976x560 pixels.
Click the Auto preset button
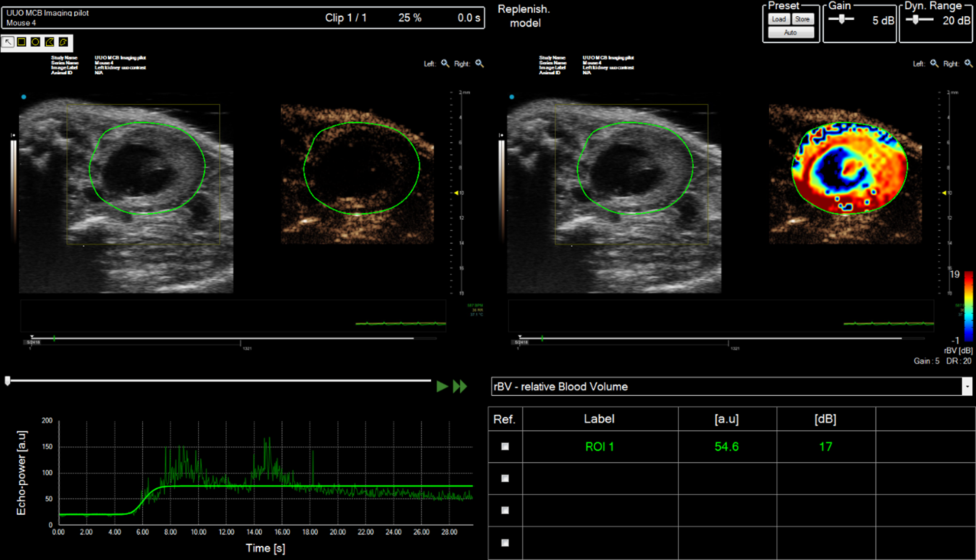point(791,32)
